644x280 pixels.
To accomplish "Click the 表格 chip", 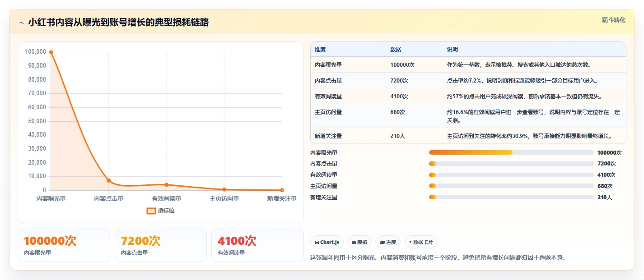I will click(x=359, y=242).
